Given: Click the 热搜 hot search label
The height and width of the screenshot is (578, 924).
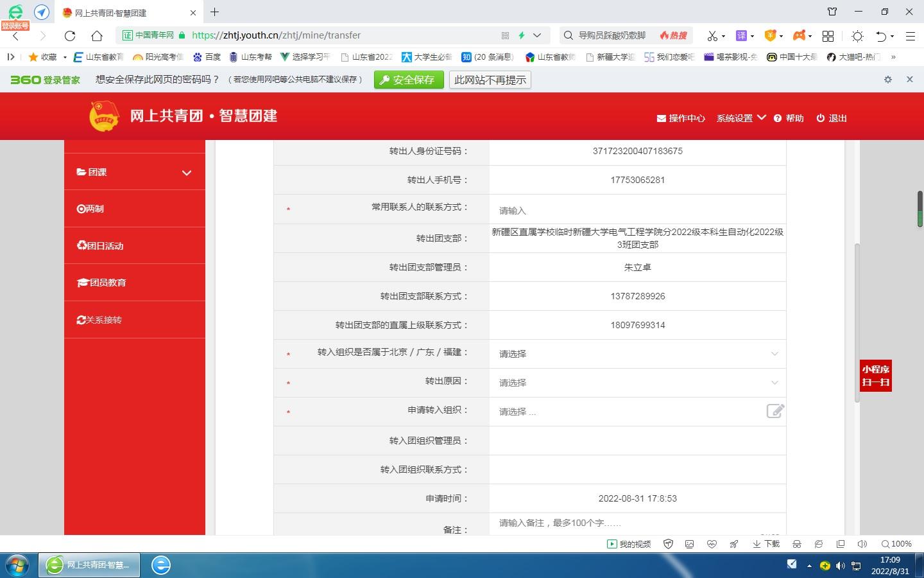Looking at the screenshot, I should click(x=673, y=35).
